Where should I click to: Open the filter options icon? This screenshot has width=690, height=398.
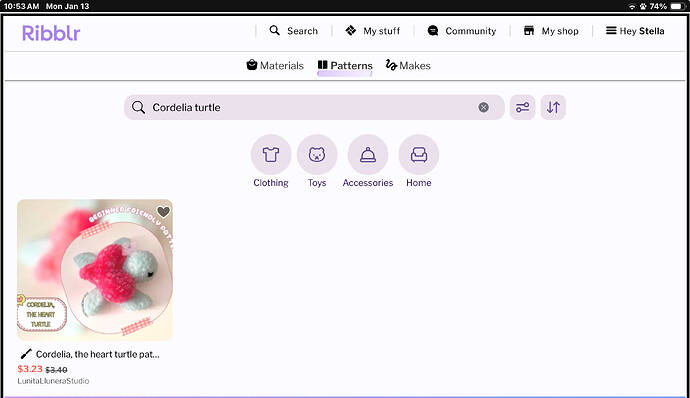click(x=522, y=107)
